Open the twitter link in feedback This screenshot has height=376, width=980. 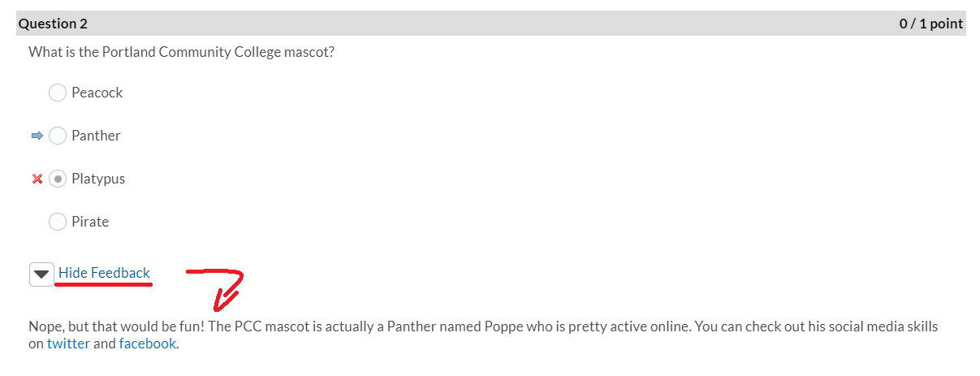[x=68, y=344]
